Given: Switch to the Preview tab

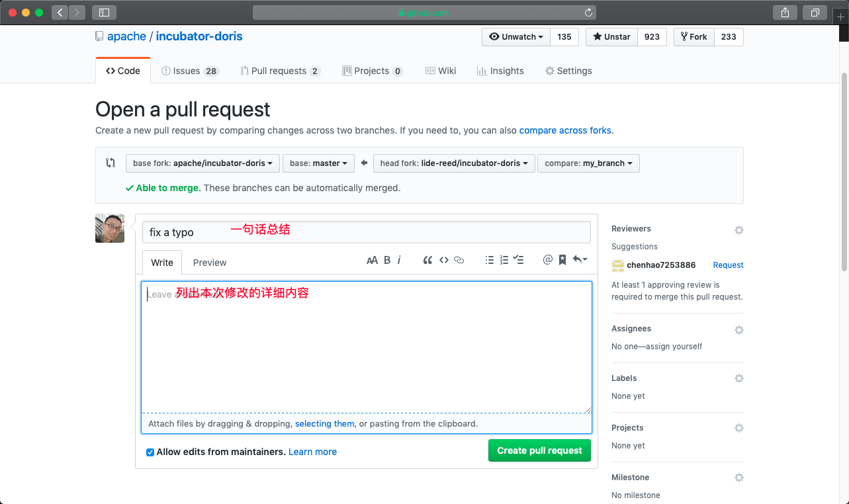Looking at the screenshot, I should [x=210, y=263].
